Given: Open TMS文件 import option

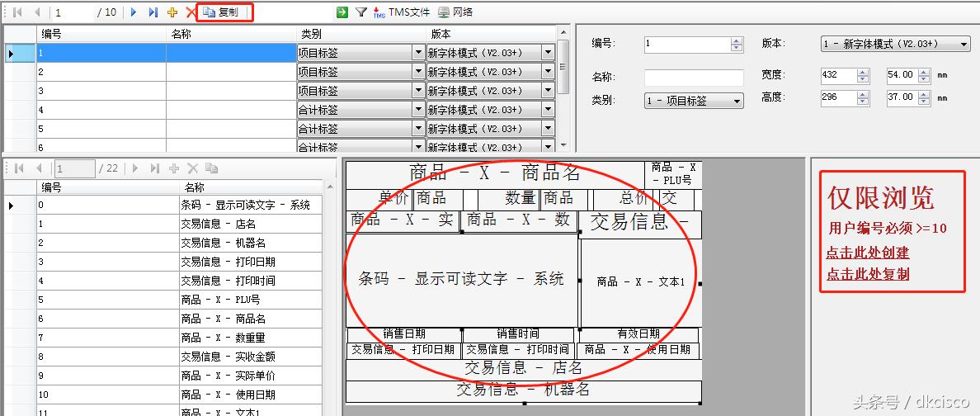Looking at the screenshot, I should [x=401, y=12].
